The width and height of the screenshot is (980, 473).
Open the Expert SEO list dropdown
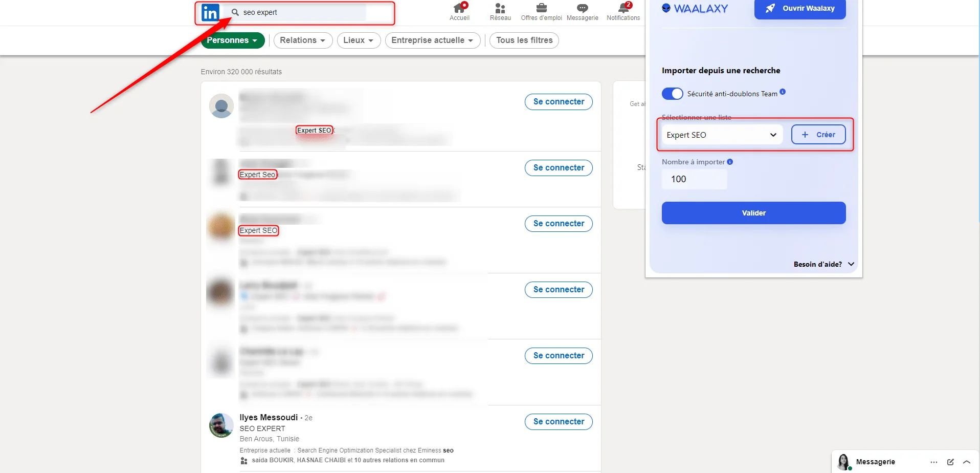722,135
